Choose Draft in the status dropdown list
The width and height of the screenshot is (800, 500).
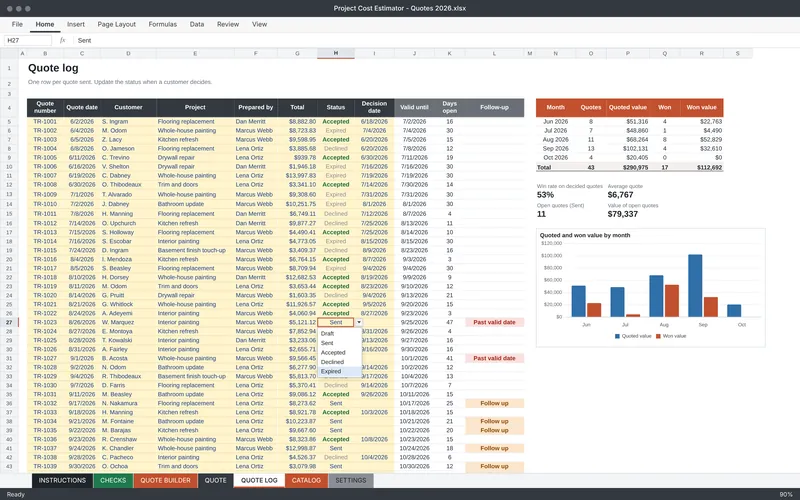(x=340, y=334)
